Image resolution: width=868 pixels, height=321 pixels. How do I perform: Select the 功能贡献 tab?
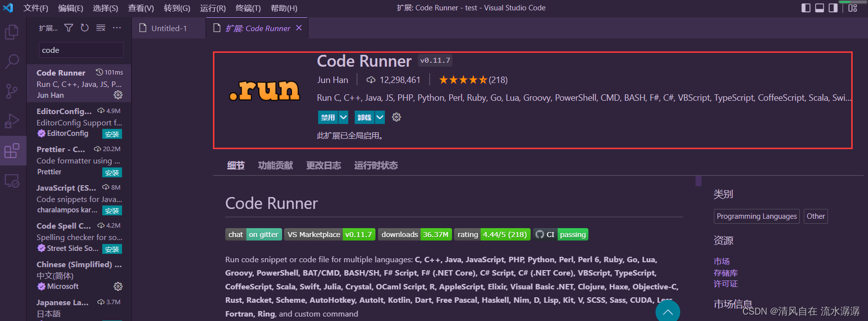point(275,165)
